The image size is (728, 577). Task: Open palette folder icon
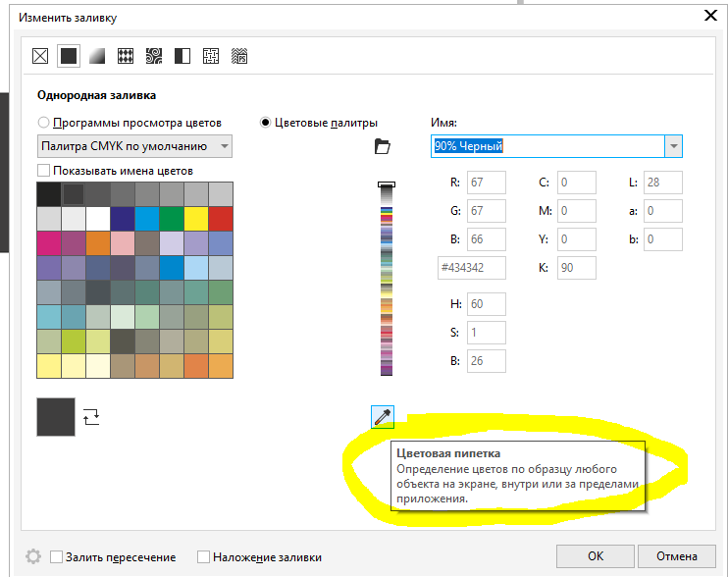[x=382, y=146]
